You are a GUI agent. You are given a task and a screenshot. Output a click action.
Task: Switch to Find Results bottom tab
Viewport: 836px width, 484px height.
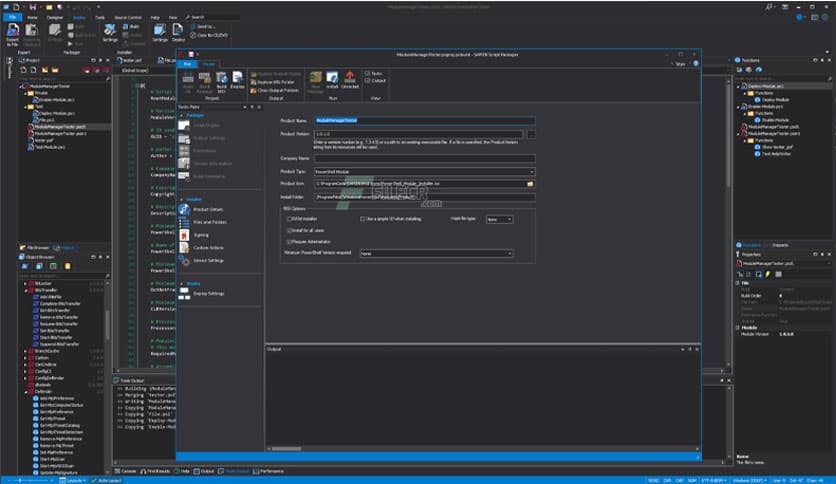[x=155, y=471]
